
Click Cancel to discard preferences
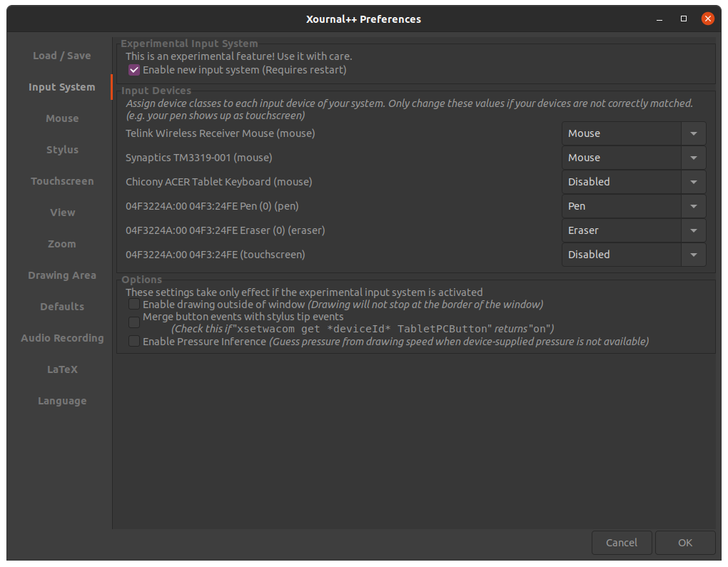[x=622, y=543]
